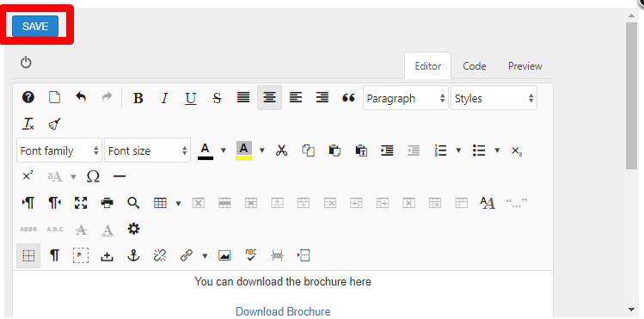This screenshot has width=644, height=319.
Task: Set right-to-left text direction
Action: [55, 202]
